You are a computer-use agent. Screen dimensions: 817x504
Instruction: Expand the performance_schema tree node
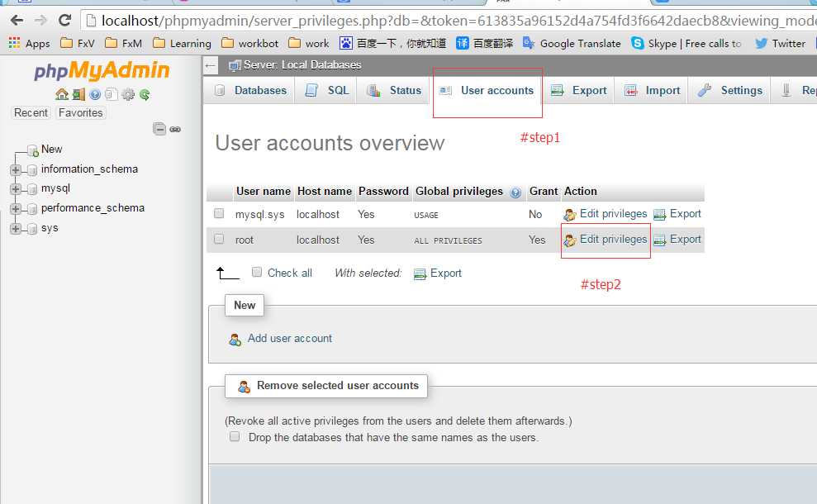(x=16, y=209)
